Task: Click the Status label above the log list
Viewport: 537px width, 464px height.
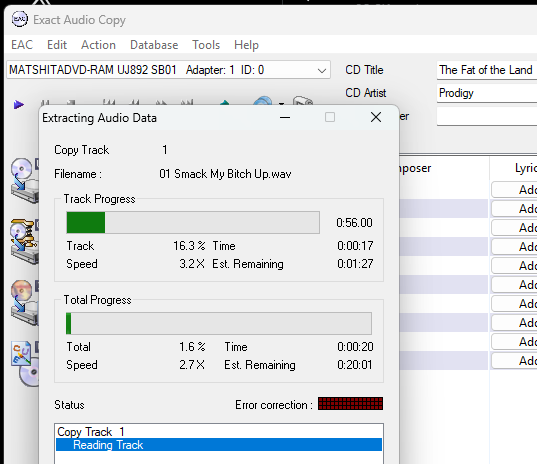Action: [69, 405]
